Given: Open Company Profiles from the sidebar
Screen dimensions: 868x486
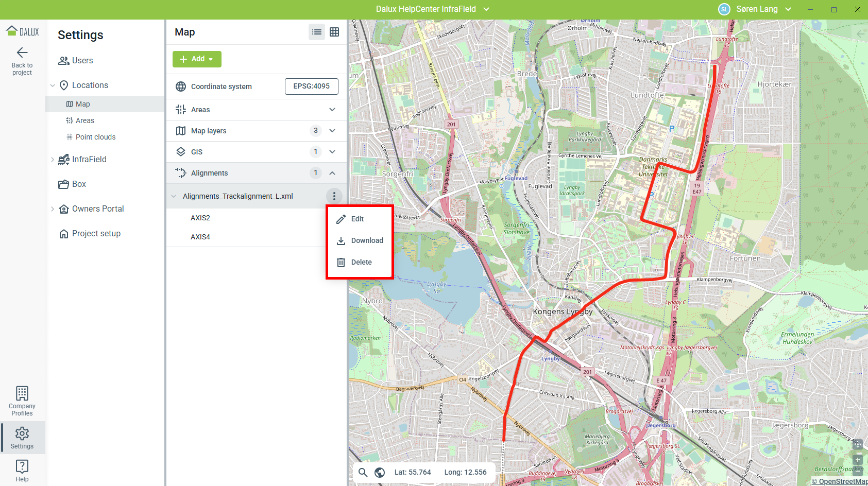Looking at the screenshot, I should coord(22,401).
